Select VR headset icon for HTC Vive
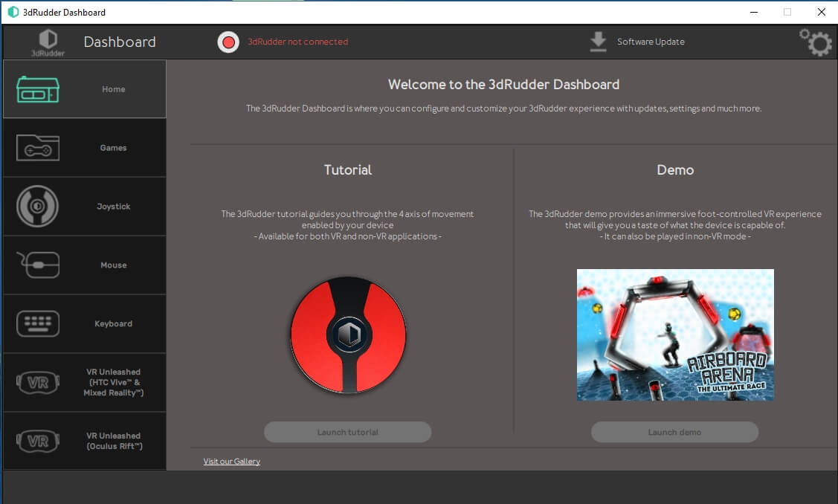The width and height of the screenshot is (838, 504). pos(38,383)
